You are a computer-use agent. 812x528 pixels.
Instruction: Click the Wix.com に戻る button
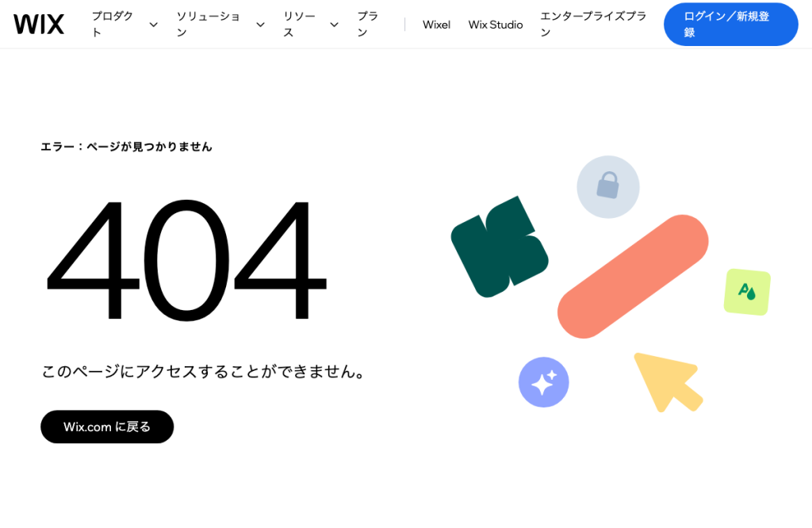tap(107, 427)
